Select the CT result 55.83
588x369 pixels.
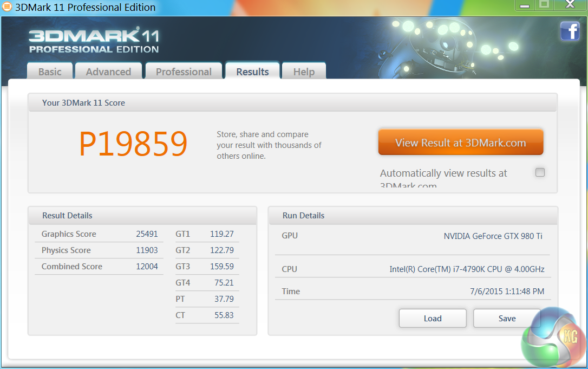coord(224,315)
